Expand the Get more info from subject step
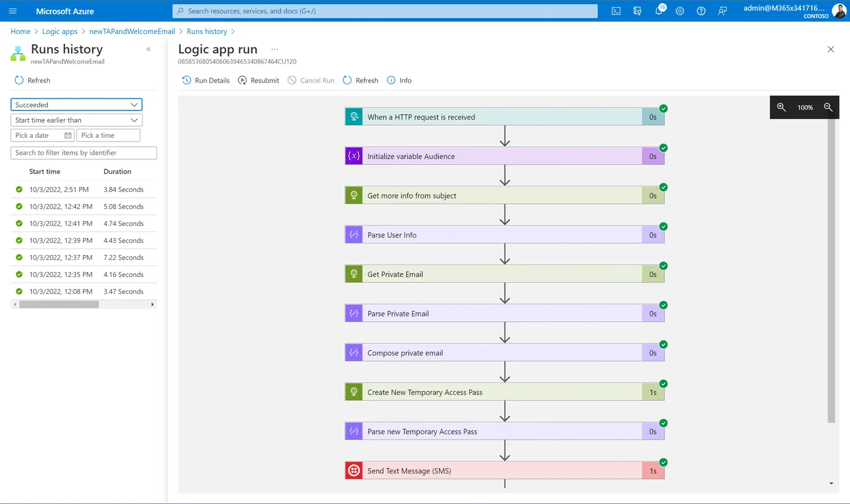The image size is (850, 504). coord(505,196)
